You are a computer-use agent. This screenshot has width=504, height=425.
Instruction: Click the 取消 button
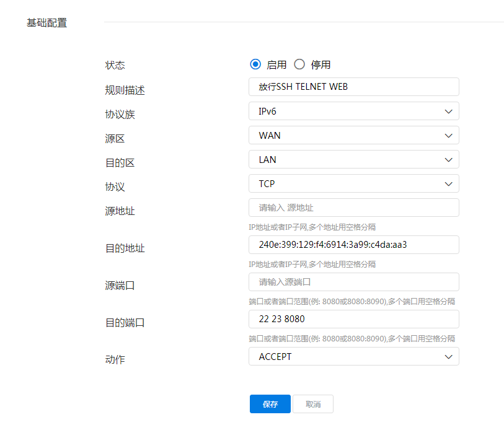click(x=313, y=404)
